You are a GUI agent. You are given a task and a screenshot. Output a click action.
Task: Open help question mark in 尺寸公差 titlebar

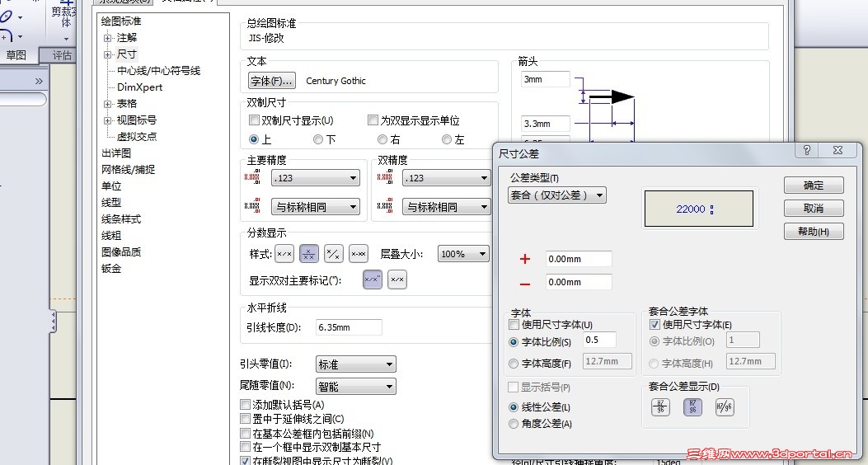(807, 150)
